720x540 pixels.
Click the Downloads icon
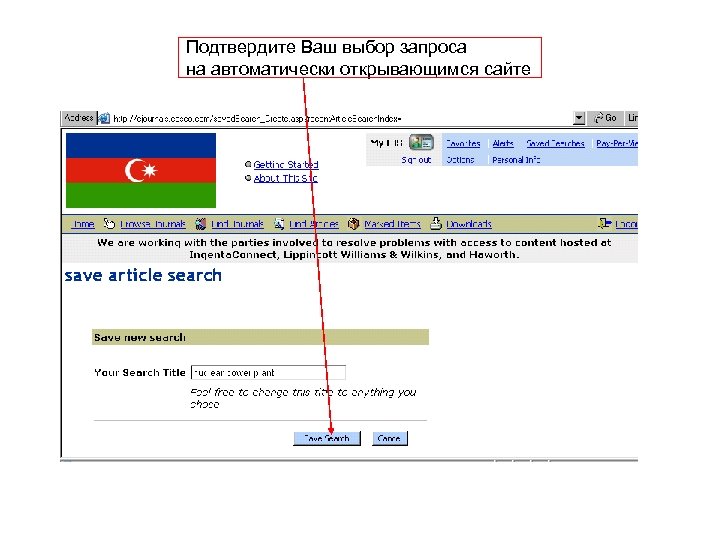pos(435,224)
